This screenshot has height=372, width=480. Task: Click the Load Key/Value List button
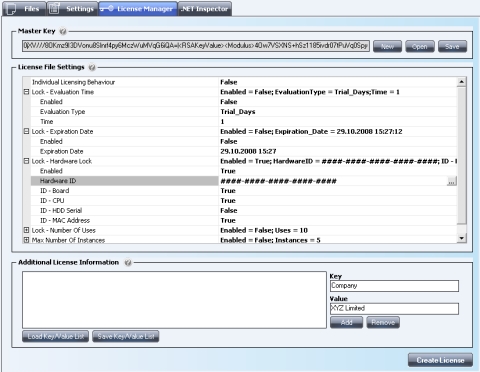[x=56, y=336]
